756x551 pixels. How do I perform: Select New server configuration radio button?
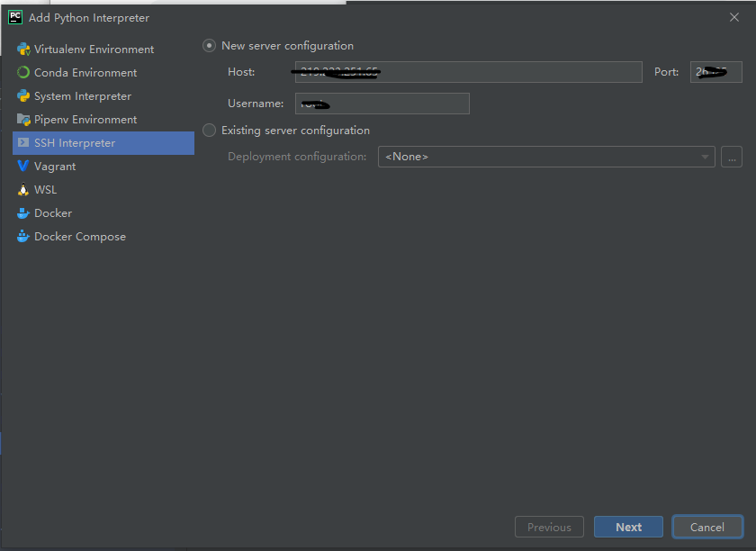(209, 46)
